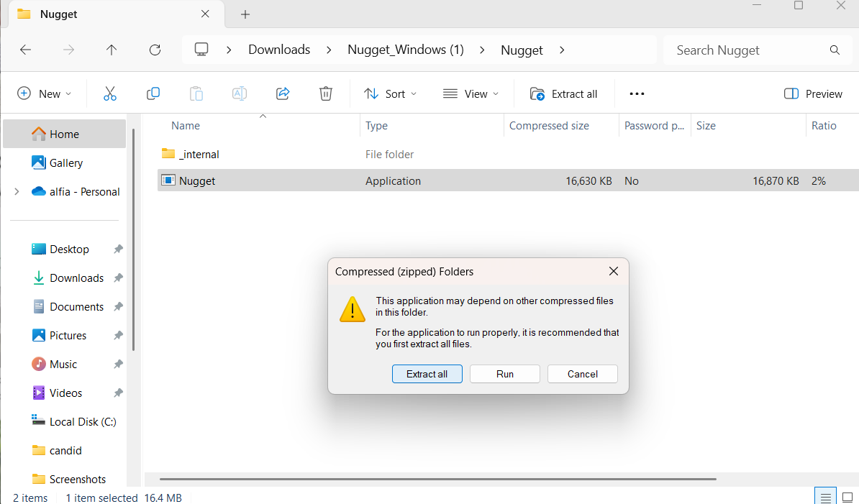Screen dimensions: 859x504
Task: Click the 16,630 KB compressed size cell
Action: click(588, 180)
